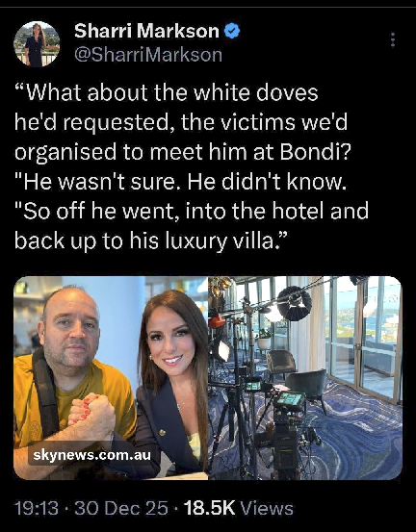Open the @SharriMarkson handle link
The width and height of the screenshot is (416, 532).
click(x=148, y=55)
